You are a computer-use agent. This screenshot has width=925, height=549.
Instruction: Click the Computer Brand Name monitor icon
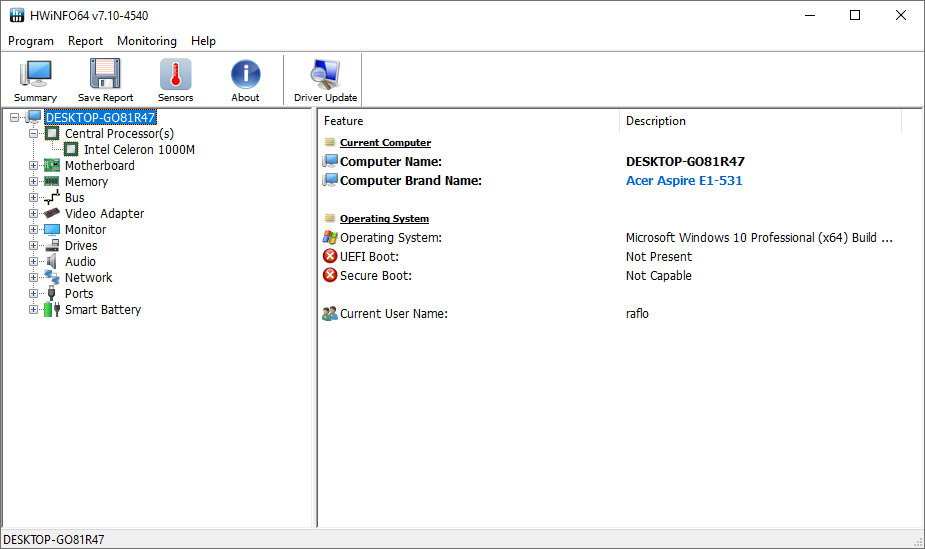coord(330,180)
